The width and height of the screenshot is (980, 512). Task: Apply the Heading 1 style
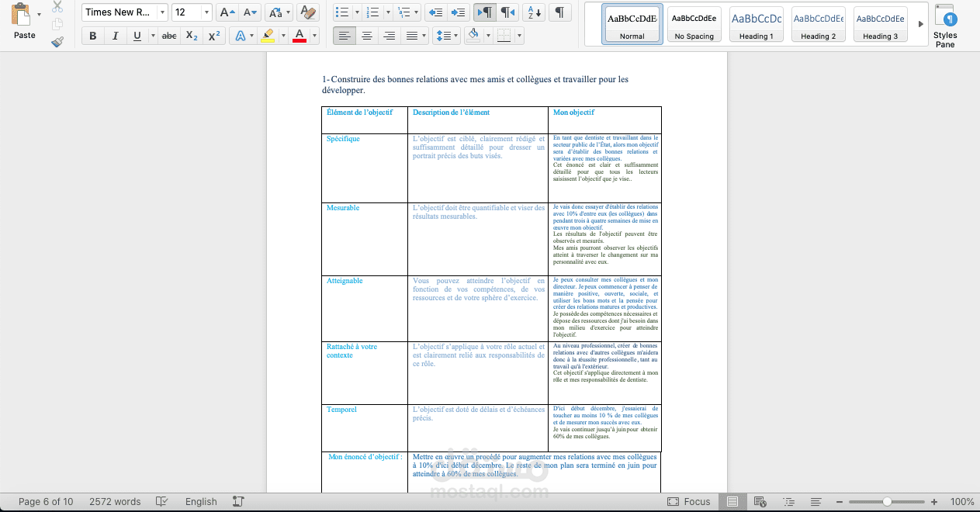pyautogui.click(x=757, y=24)
